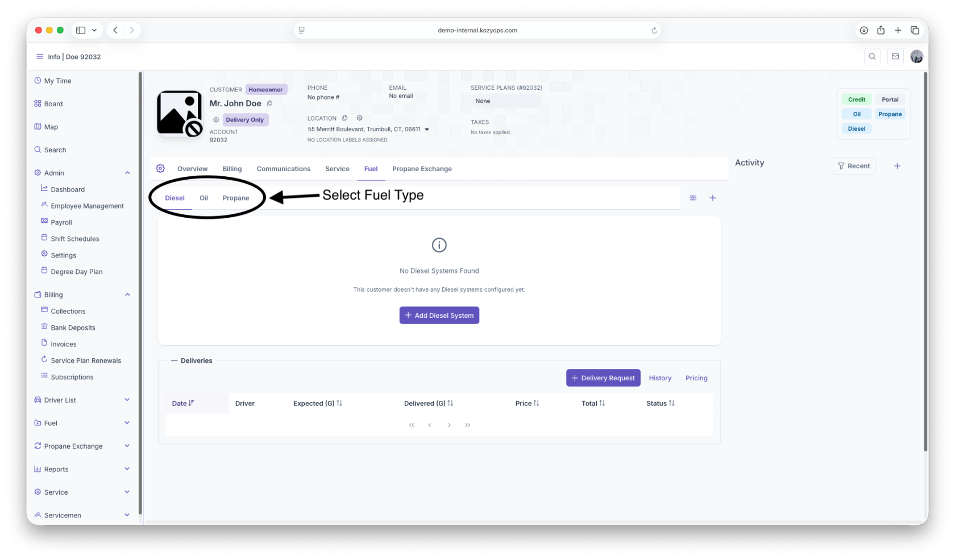955x560 pixels.
Task: Add activity with the plus icon
Action: click(897, 166)
